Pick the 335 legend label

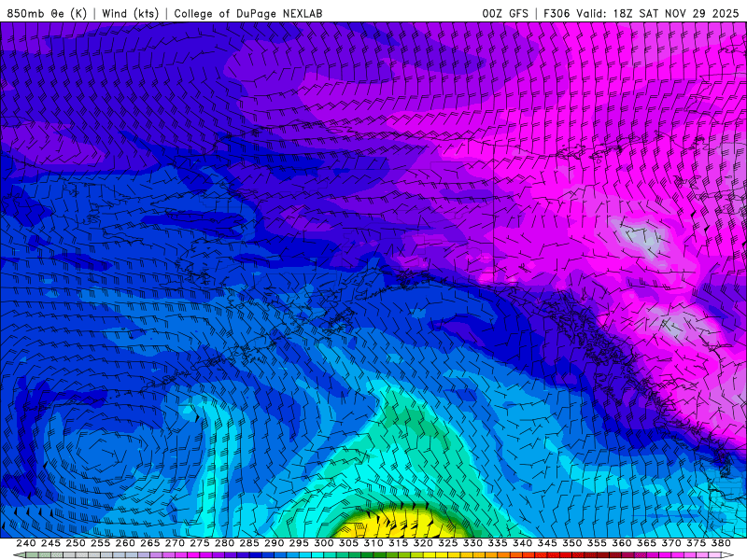(x=498, y=543)
